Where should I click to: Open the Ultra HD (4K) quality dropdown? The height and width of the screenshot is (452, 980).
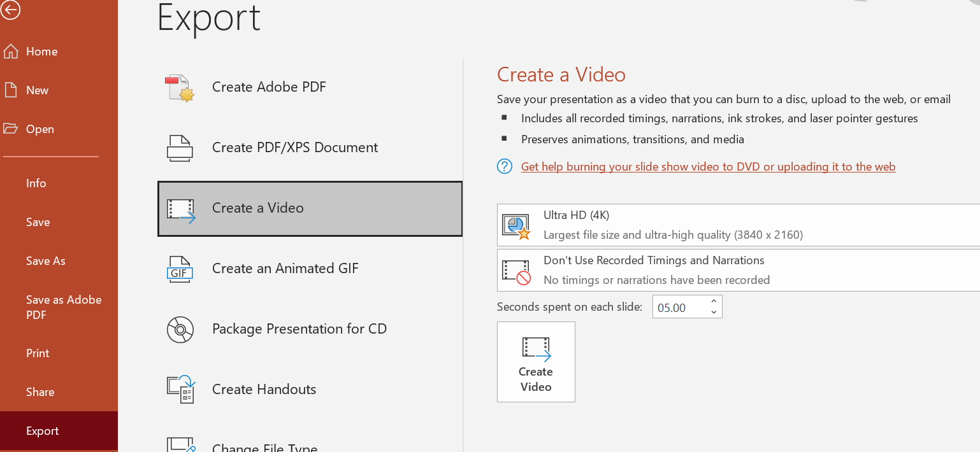tap(739, 225)
